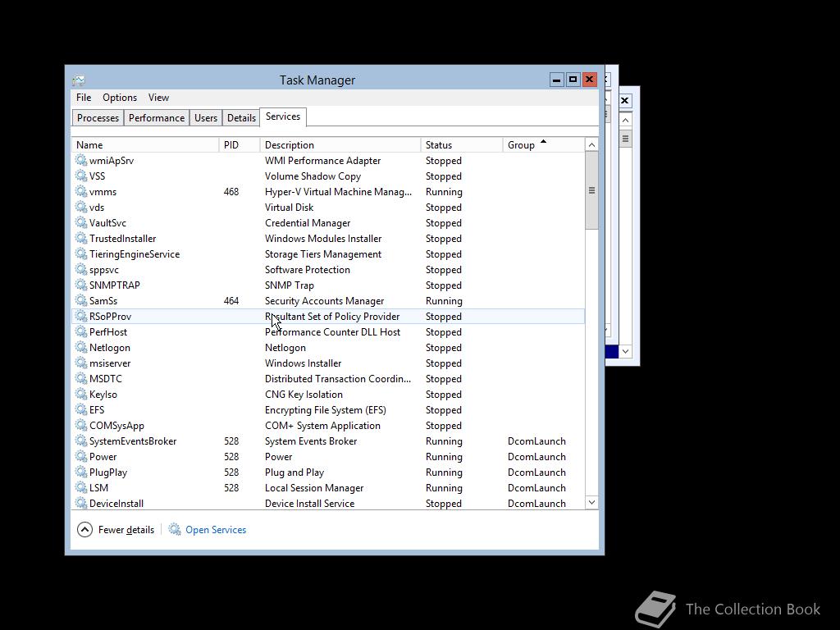The image size is (840, 630).
Task: Switch to the Processes tab
Action: click(98, 118)
